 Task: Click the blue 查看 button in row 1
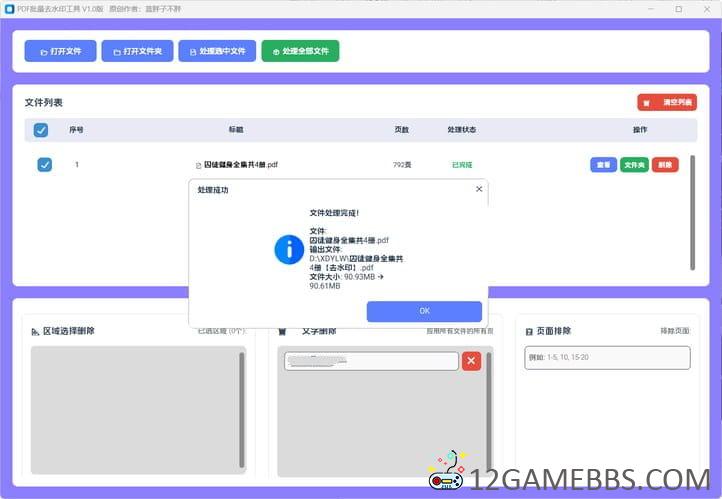(x=604, y=165)
